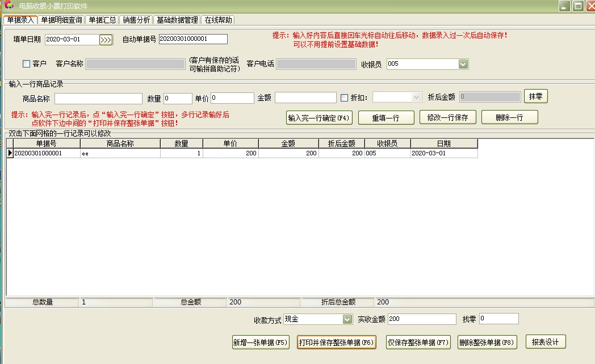Open the 收款方式 payment method dropdown
This screenshot has width=595, height=364.
346,319
